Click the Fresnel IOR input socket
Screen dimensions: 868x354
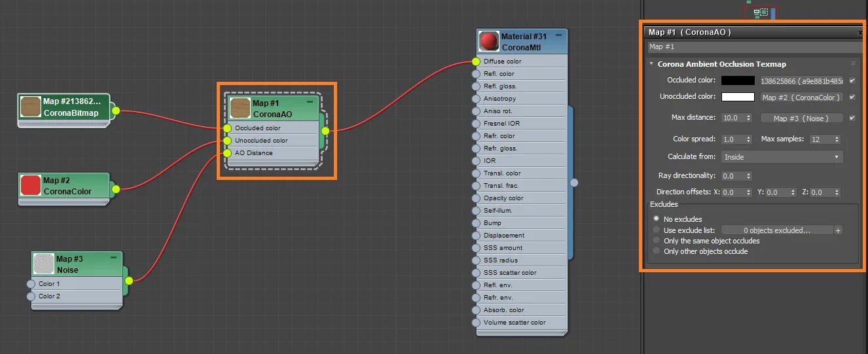(x=476, y=124)
